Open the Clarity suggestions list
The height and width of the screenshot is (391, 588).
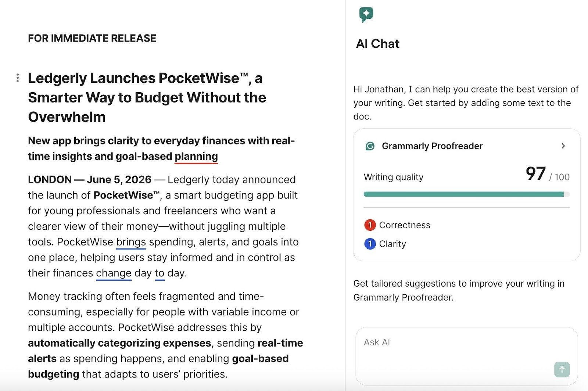coord(392,244)
